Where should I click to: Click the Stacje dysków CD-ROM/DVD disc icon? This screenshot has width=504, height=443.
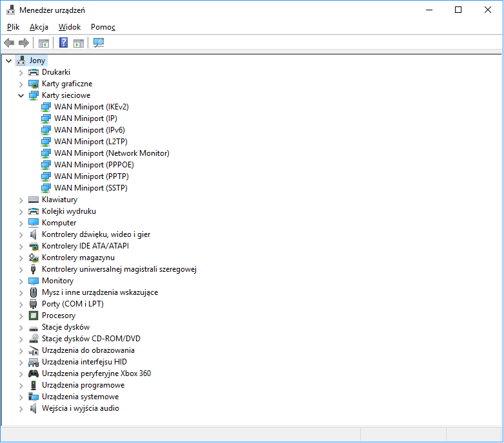click(34, 338)
